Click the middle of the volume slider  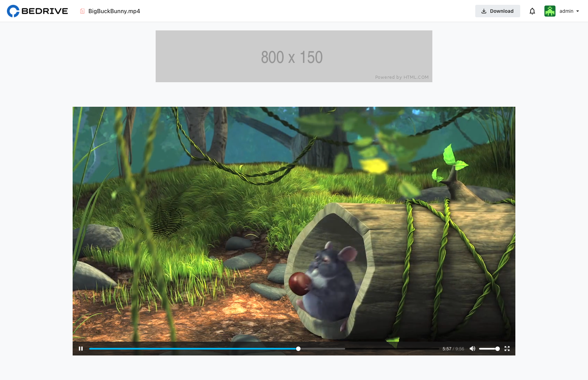[488, 349]
